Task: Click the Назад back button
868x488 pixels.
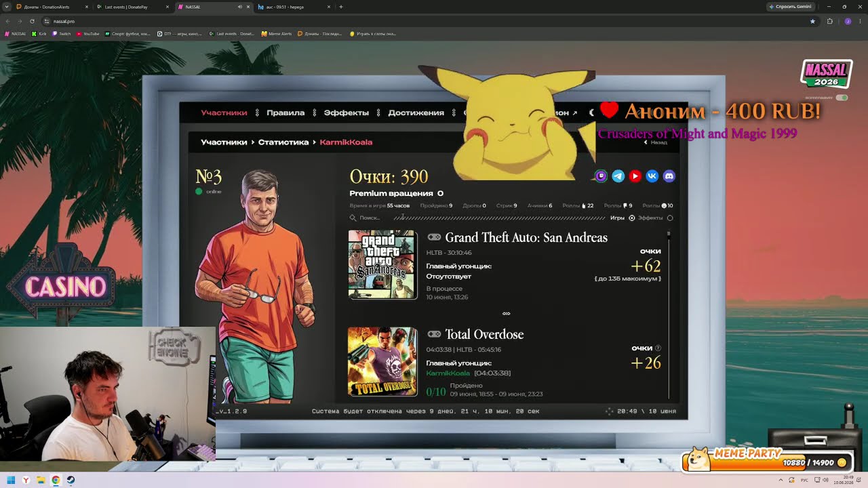Action: (656, 142)
